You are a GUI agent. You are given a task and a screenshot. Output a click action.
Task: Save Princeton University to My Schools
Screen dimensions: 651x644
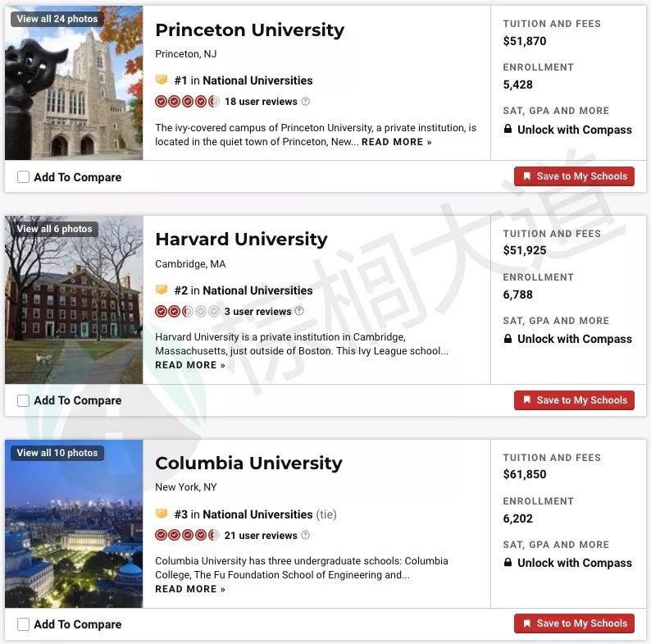coord(574,176)
